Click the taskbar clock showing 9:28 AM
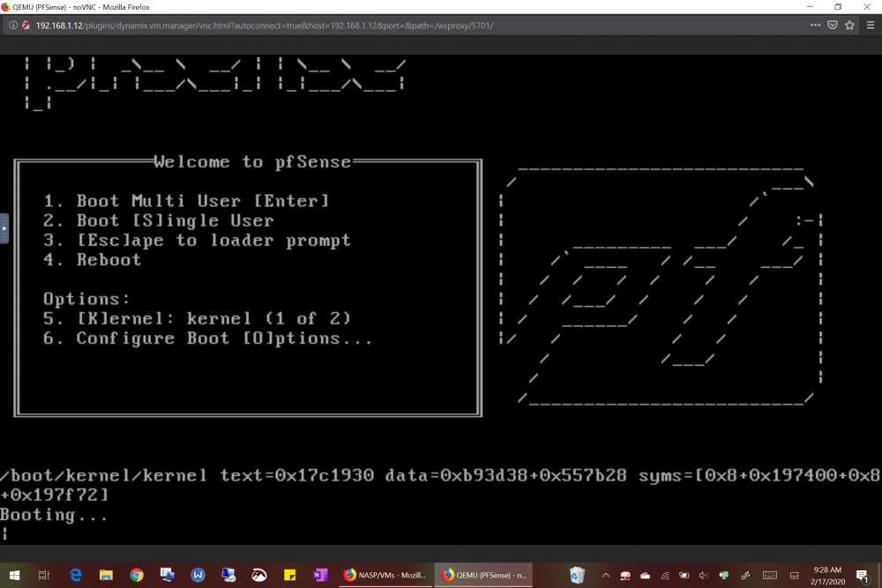The width and height of the screenshot is (882, 588). [x=827, y=576]
